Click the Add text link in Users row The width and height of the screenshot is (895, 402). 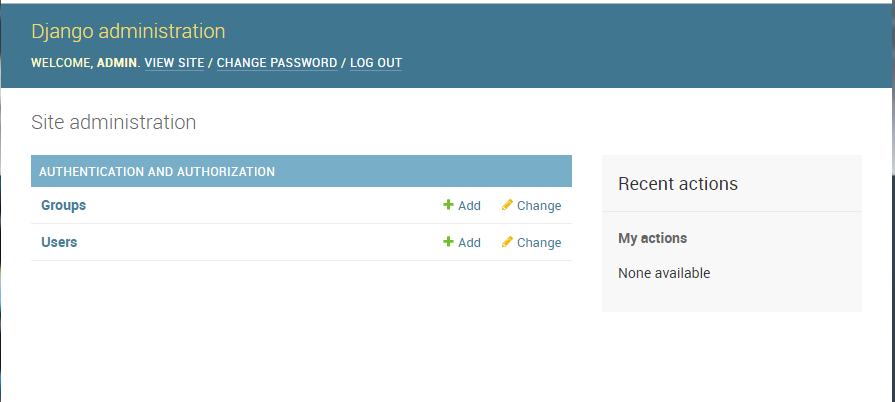[x=469, y=243]
